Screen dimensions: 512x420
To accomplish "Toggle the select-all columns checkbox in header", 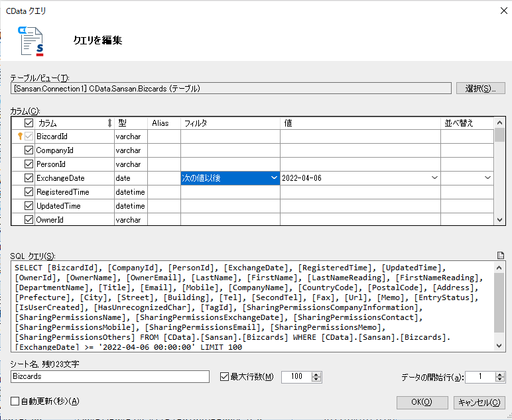I will coord(29,123).
